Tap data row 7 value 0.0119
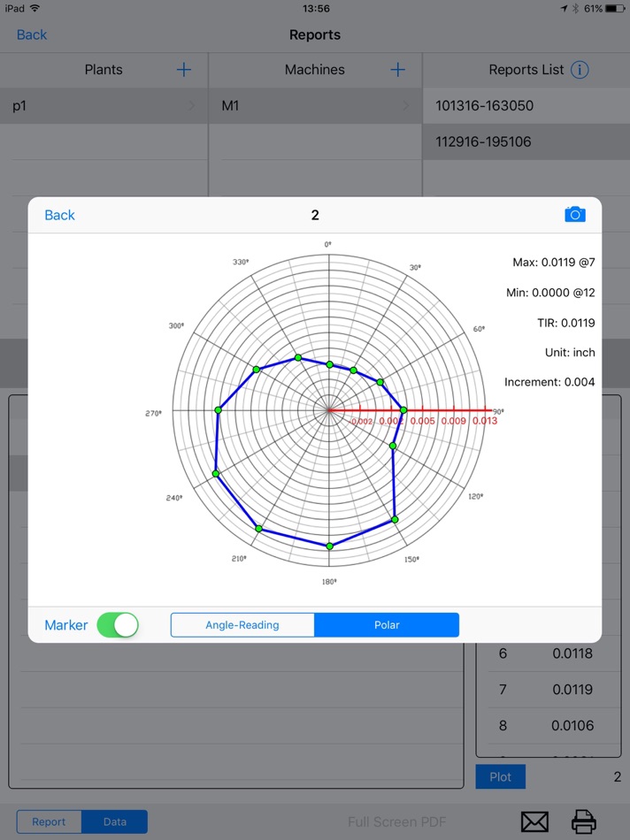This screenshot has height=840, width=630. 572,690
